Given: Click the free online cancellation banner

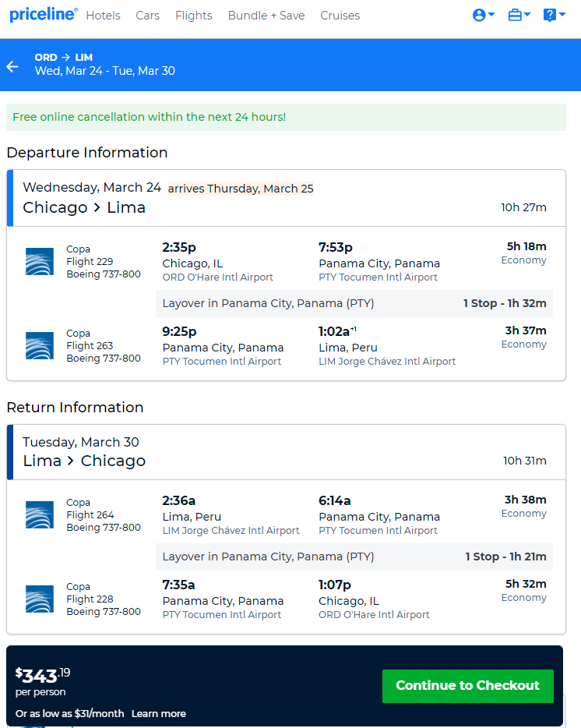Looking at the screenshot, I should (x=286, y=117).
